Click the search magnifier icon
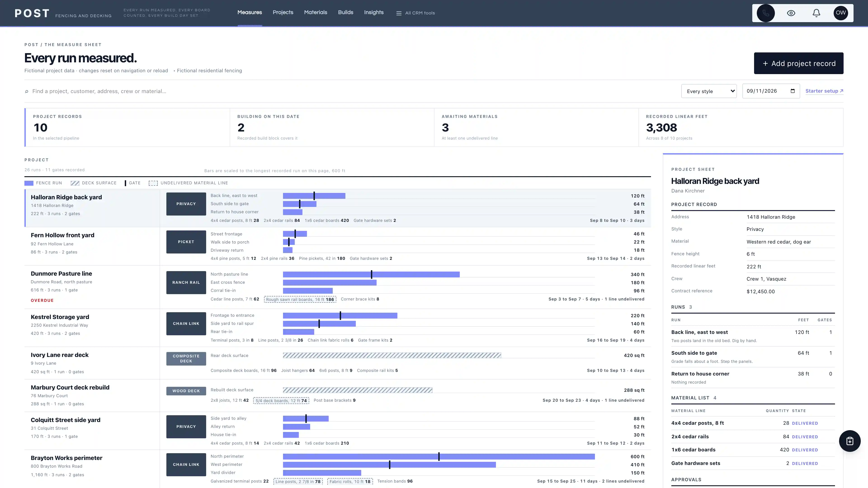This screenshot has width=868, height=488. click(x=27, y=91)
